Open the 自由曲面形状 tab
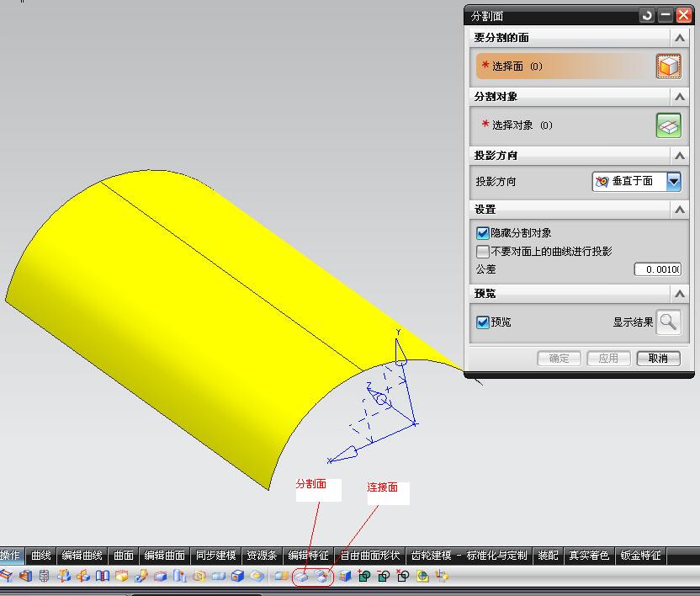Image resolution: width=700 pixels, height=596 pixels. click(369, 556)
